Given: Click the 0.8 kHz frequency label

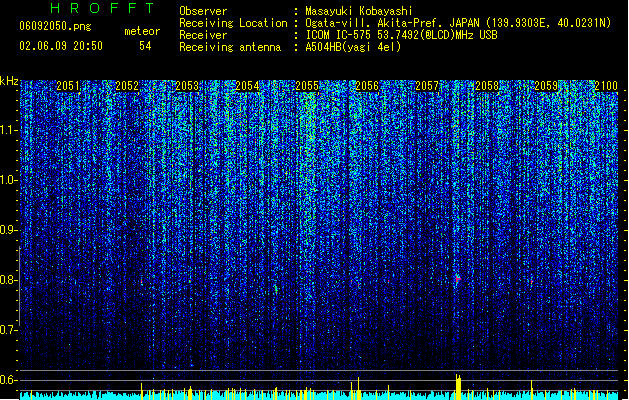Looking at the screenshot, I should [8, 280].
